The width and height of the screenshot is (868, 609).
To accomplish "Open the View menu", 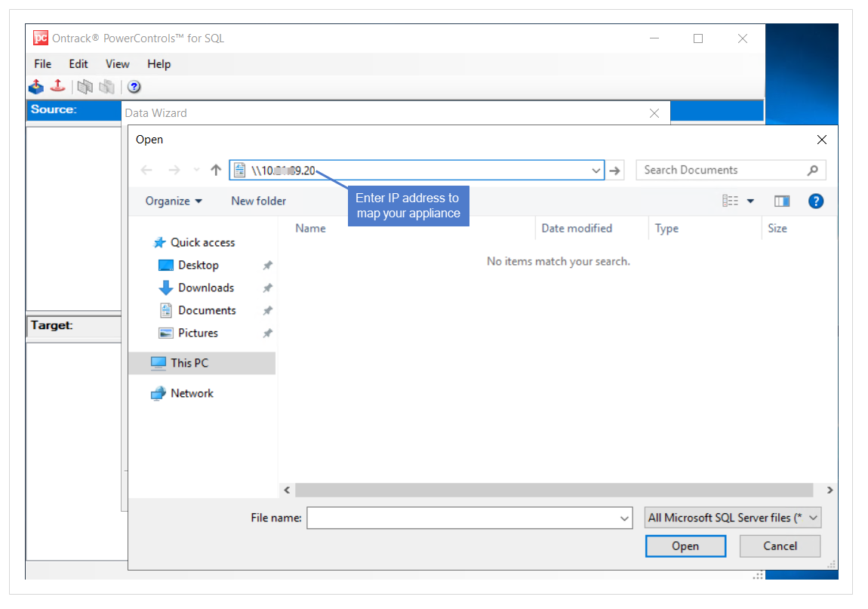I will pyautogui.click(x=117, y=64).
